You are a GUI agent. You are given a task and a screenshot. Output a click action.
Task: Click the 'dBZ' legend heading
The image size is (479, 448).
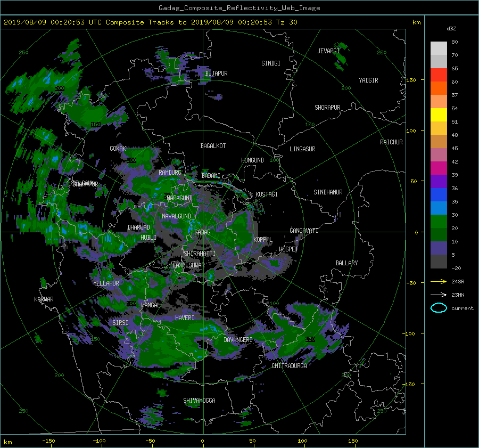(x=451, y=29)
